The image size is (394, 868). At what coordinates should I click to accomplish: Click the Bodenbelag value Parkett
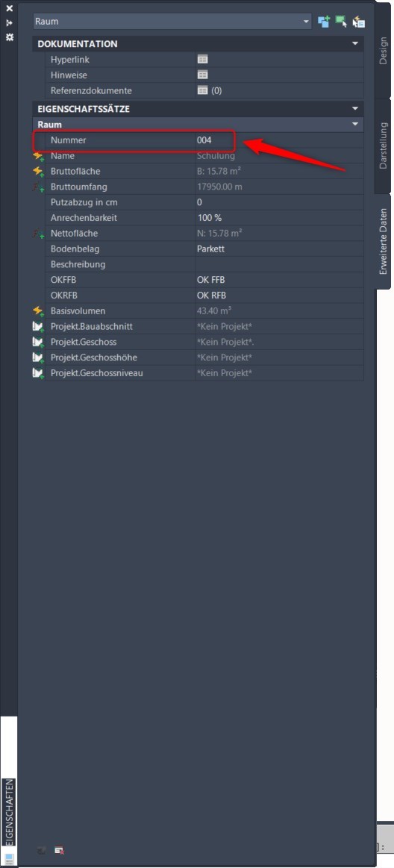click(279, 249)
